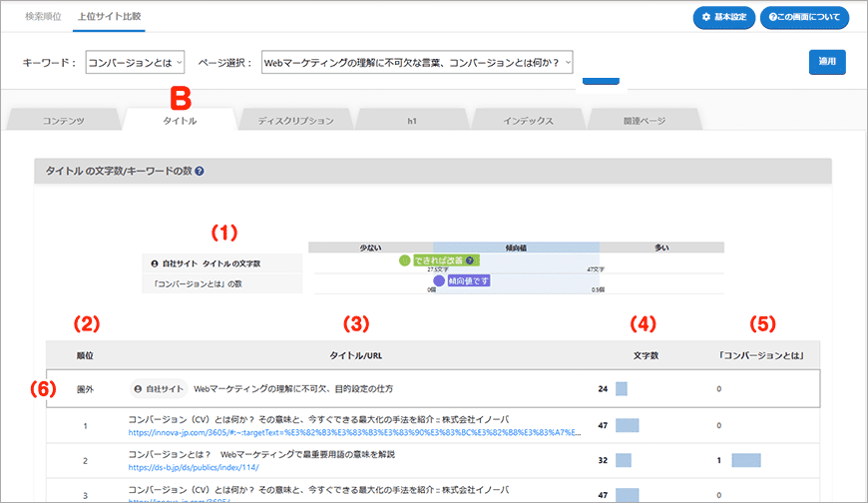Open the 関連ページ tab
The height and width of the screenshot is (503, 868).
[644, 120]
